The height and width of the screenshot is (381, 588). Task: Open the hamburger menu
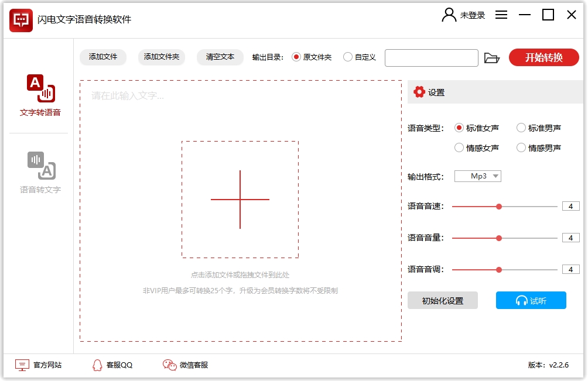point(501,15)
